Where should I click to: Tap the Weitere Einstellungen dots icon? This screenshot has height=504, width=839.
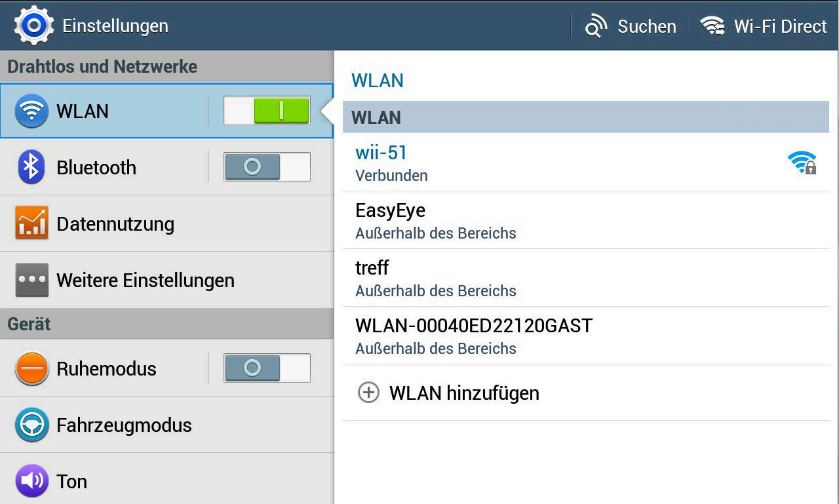31,280
